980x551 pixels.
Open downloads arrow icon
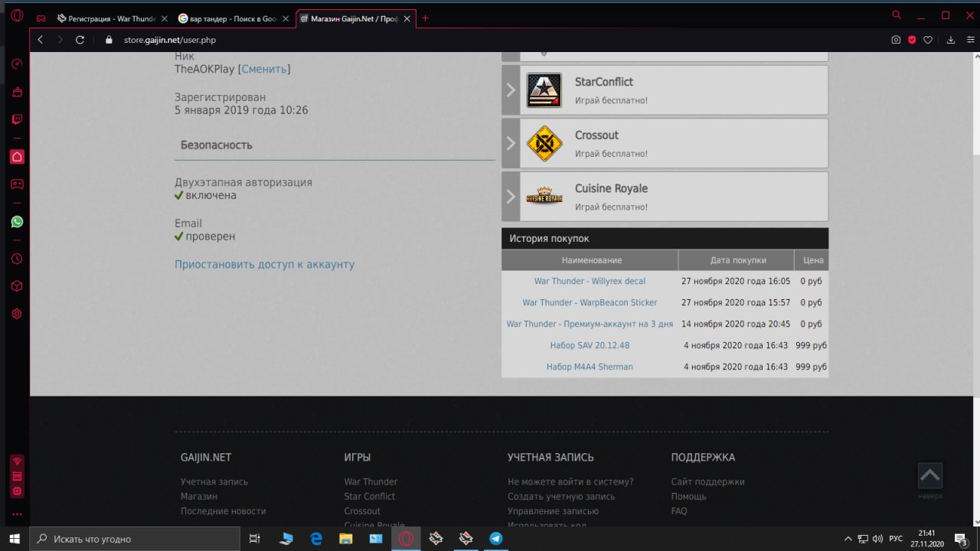951,40
